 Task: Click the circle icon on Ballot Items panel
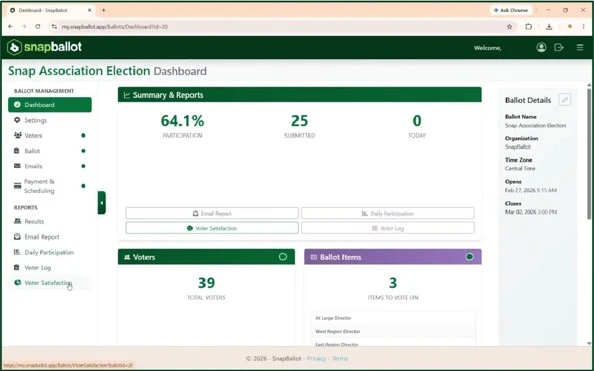tap(469, 257)
